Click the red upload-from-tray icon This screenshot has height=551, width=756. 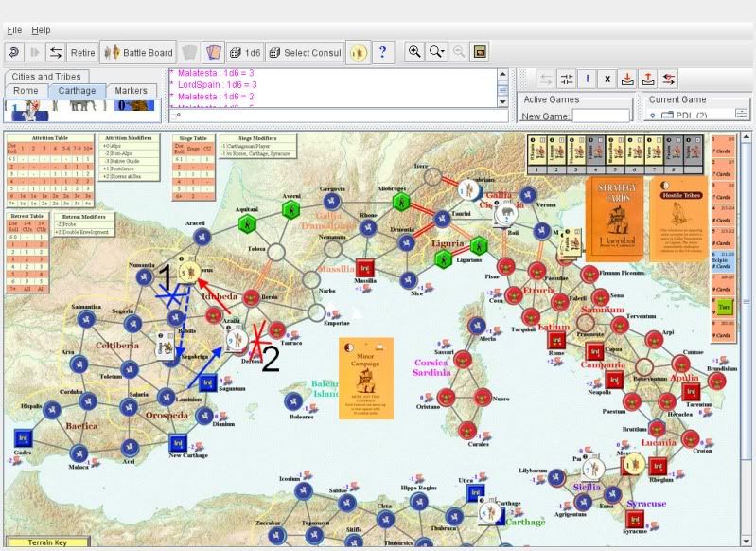[x=648, y=79]
